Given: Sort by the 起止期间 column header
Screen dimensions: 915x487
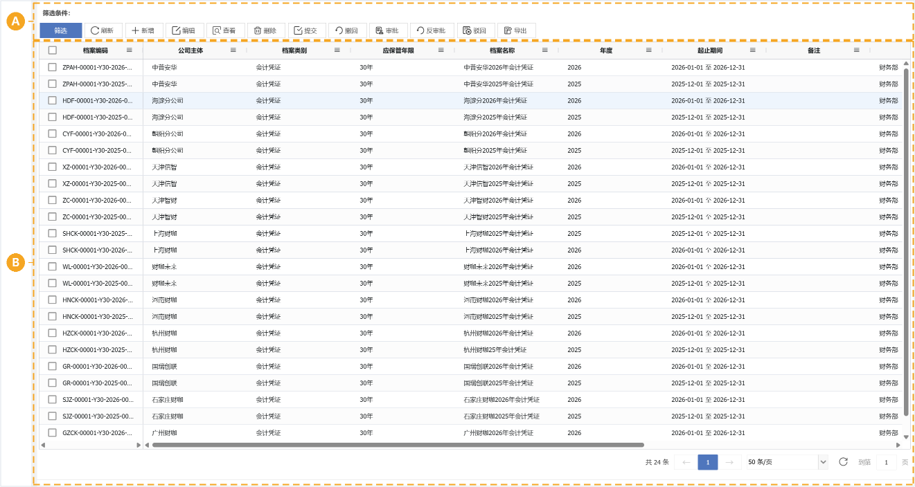Looking at the screenshot, I should (708, 51).
